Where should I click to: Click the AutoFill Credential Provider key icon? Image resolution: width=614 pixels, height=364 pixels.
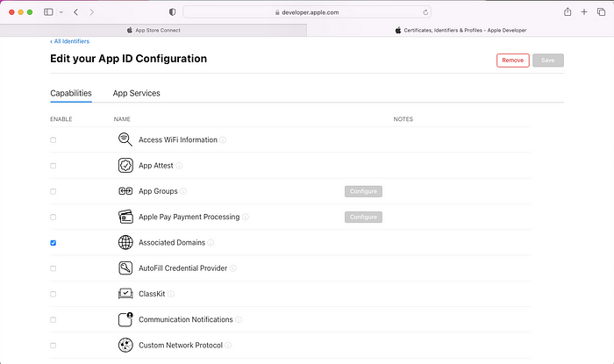[125, 268]
